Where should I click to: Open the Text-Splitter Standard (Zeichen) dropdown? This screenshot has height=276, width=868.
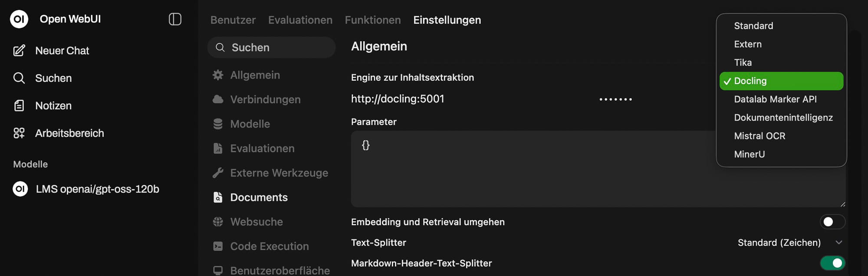tap(789, 243)
